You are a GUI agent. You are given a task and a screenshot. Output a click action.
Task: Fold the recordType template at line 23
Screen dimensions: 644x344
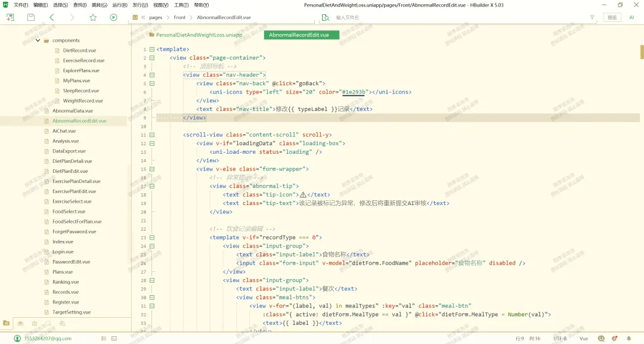152,237
